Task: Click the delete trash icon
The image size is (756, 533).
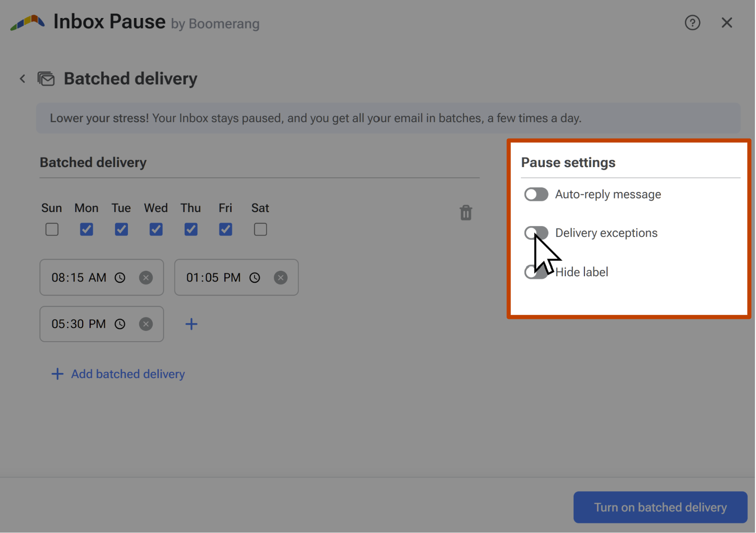Action: 466,213
